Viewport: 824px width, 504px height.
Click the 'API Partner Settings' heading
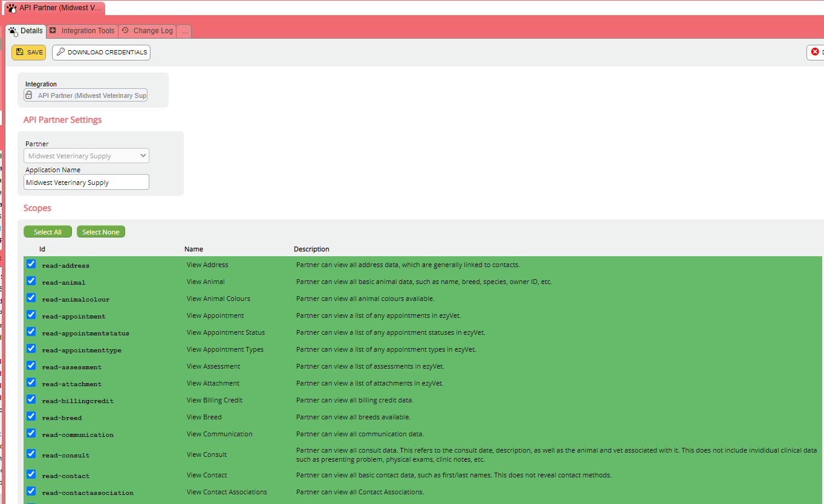tap(63, 120)
